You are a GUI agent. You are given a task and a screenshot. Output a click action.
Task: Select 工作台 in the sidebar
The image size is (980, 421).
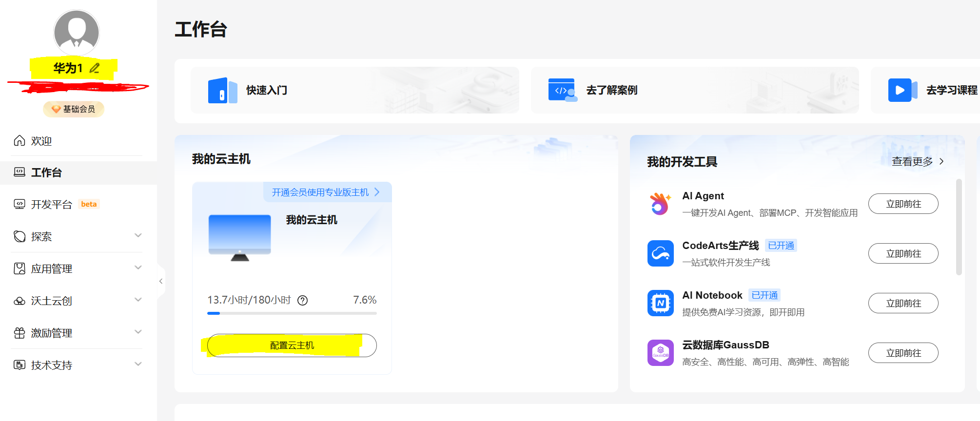pyautogui.click(x=78, y=172)
